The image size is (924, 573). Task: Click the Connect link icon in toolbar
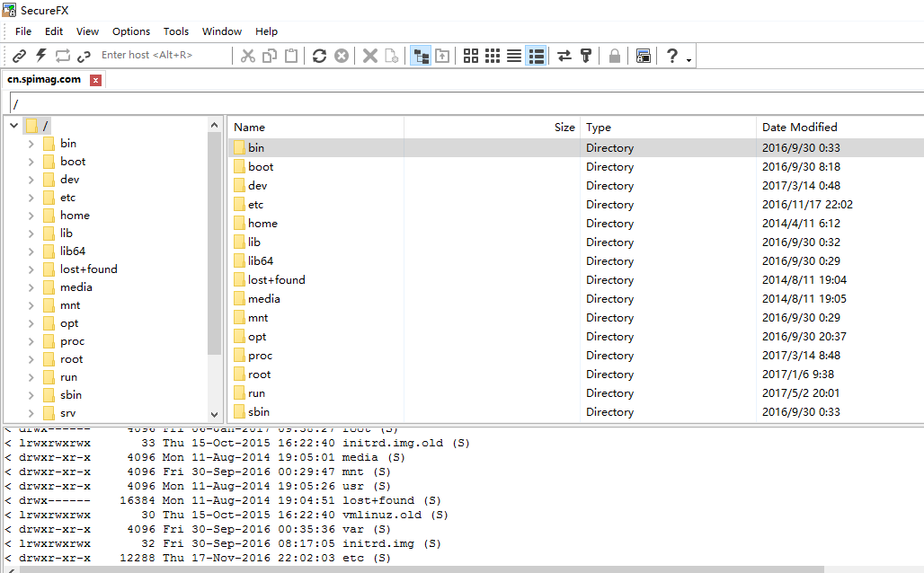[19, 56]
